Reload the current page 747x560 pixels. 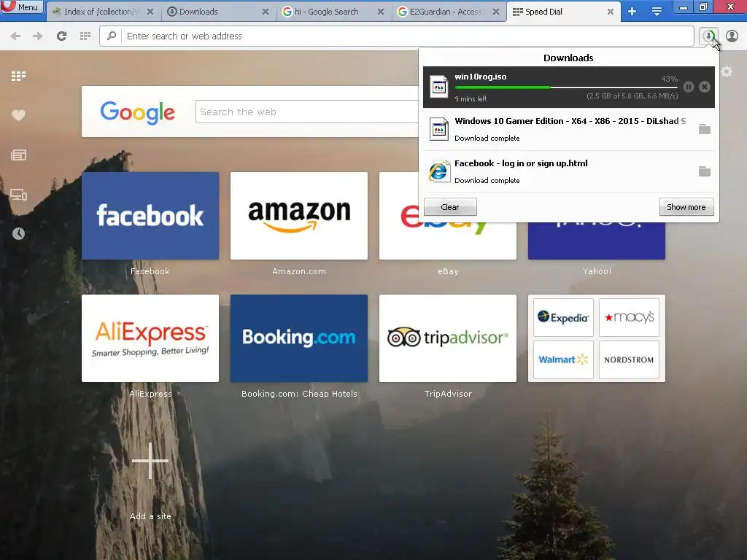coord(61,36)
